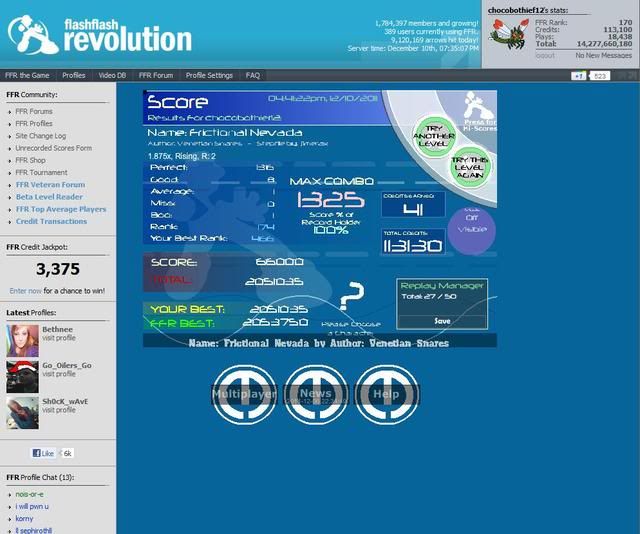Open the News circular button
The width and height of the screenshot is (640, 534).
click(x=315, y=393)
